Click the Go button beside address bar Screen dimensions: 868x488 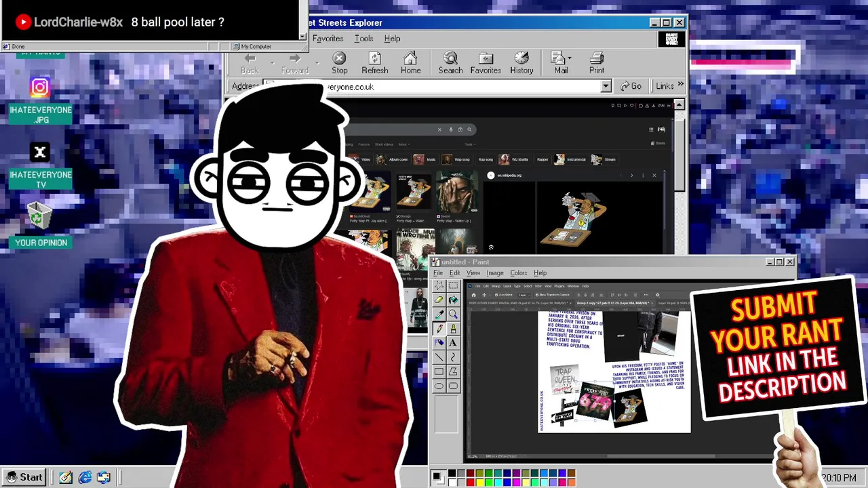[x=631, y=86]
